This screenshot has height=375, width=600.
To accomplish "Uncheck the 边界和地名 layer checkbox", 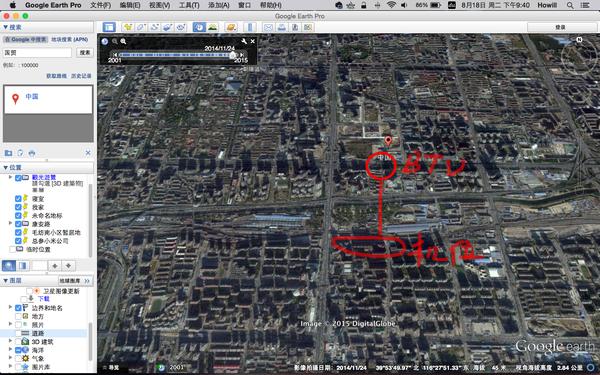I will pyautogui.click(x=18, y=308).
